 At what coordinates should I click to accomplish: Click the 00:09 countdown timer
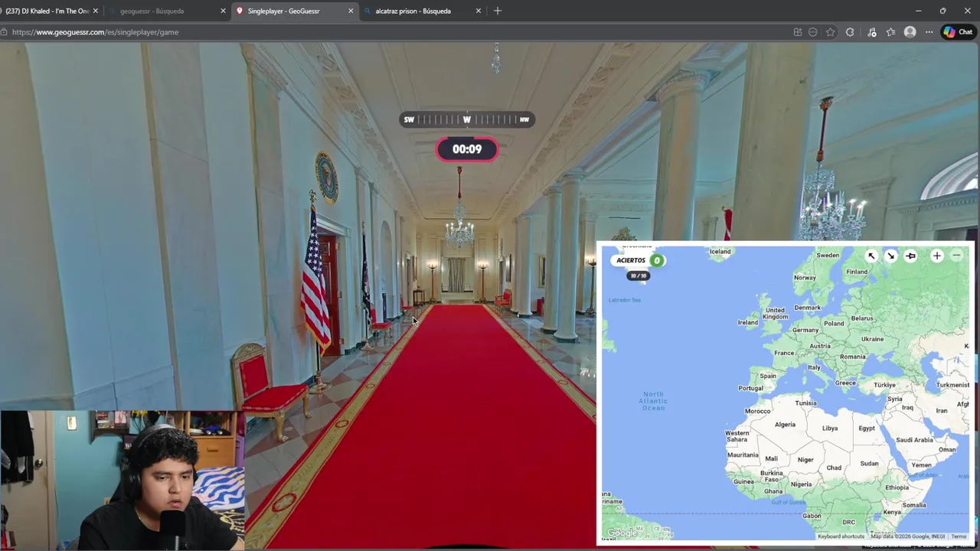467,149
